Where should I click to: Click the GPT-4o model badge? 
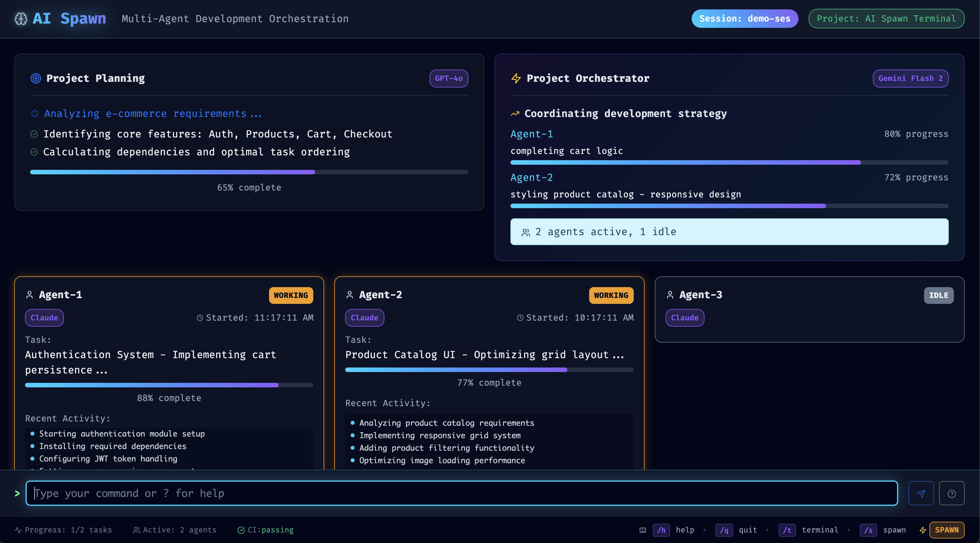point(449,78)
